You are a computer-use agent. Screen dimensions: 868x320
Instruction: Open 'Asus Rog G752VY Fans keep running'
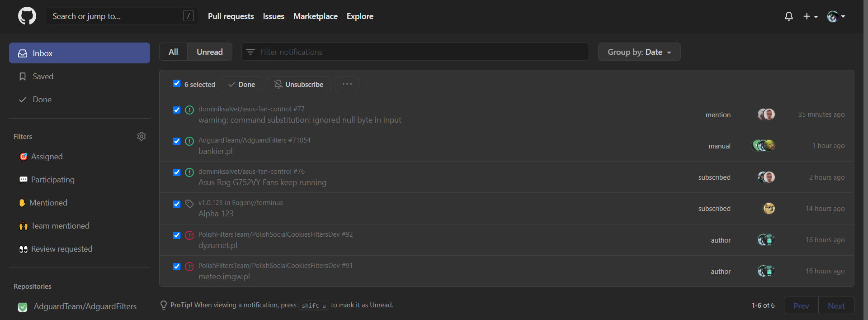point(262,182)
